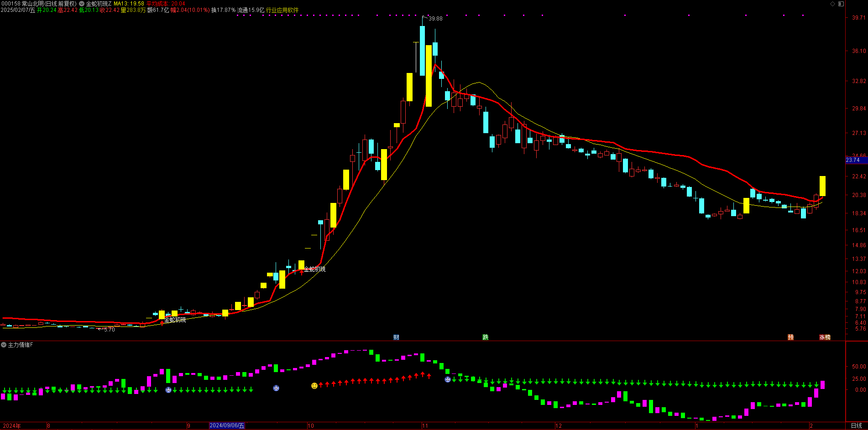The width and height of the screenshot is (868, 430).
Task: Click the 流通15.9亿 float value
Action: tap(251, 10)
